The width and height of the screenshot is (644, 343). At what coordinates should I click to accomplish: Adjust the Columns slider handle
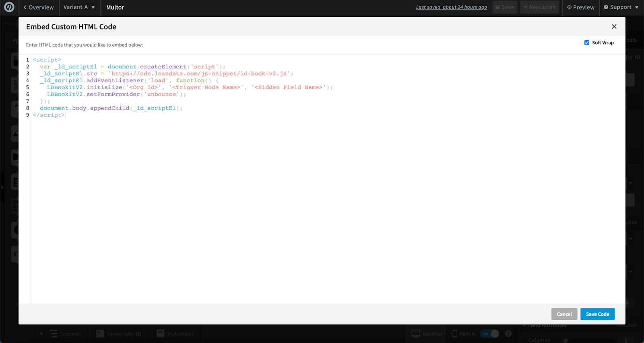tap(566, 341)
